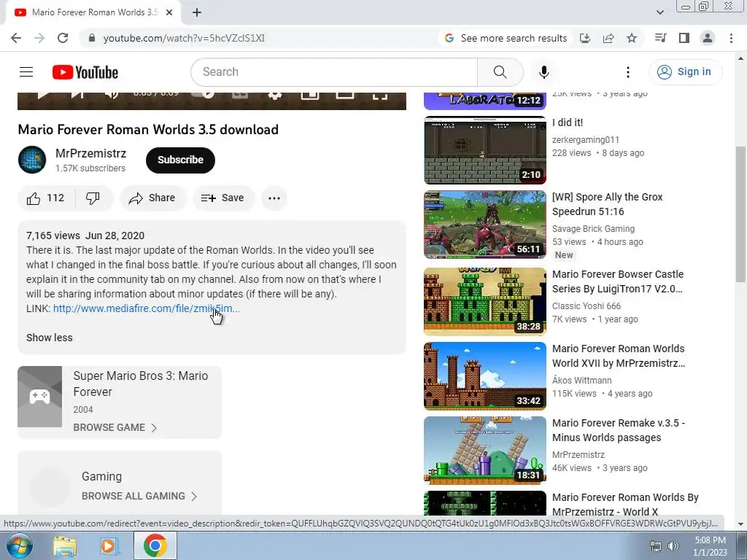Open Classic Yoshi 666 channel name
The image size is (747, 560).
tap(587, 306)
